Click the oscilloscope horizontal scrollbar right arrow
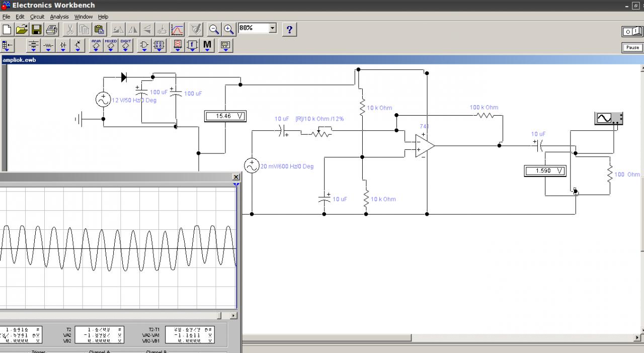 pyautogui.click(x=233, y=316)
